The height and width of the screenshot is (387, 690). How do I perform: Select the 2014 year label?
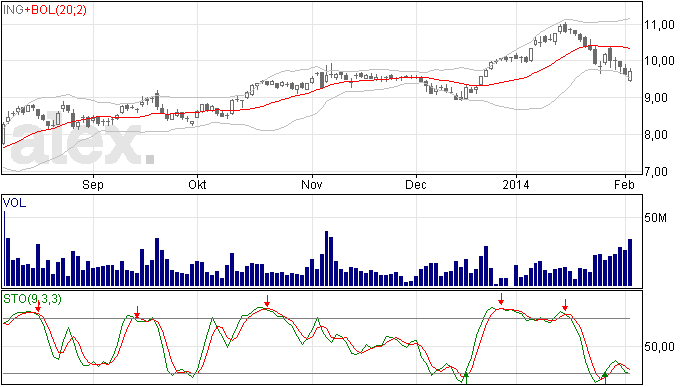516,184
